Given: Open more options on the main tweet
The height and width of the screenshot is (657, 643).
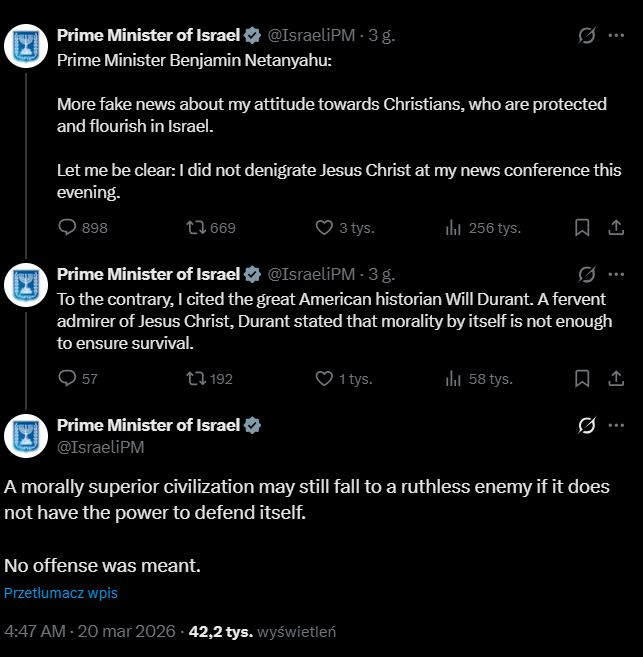Looking at the screenshot, I should pos(616,425).
